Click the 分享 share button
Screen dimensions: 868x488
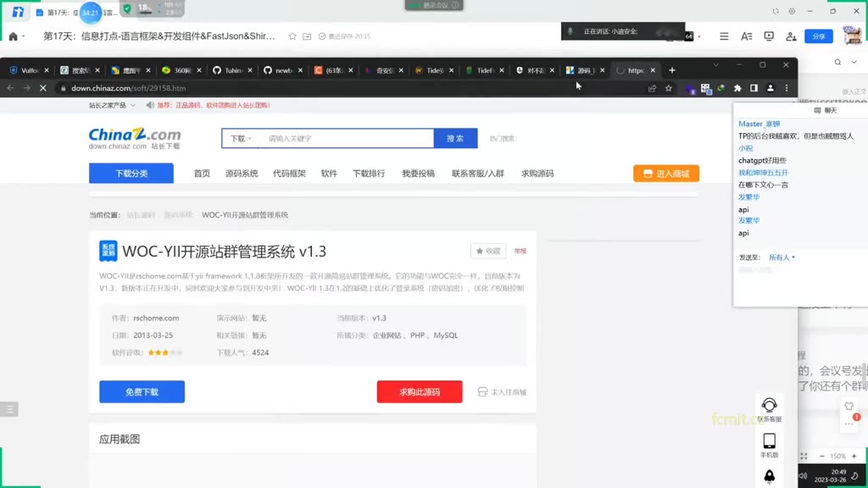(819, 36)
